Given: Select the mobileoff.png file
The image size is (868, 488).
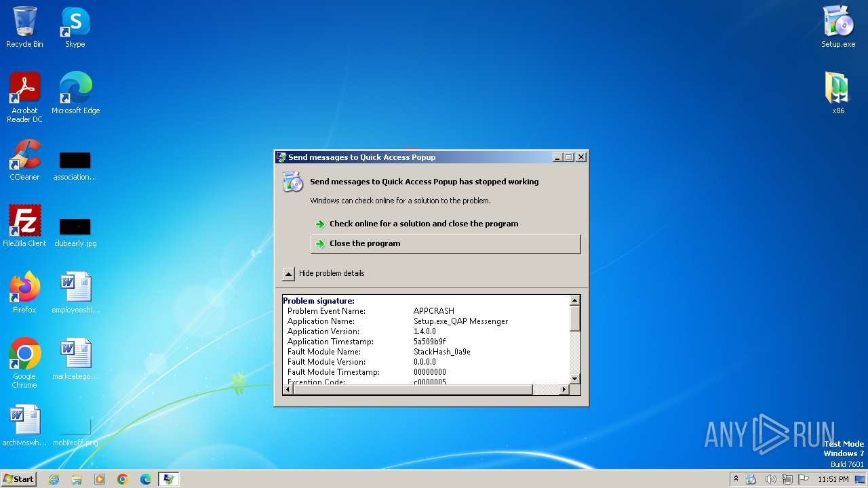Looking at the screenshot, I should pyautogui.click(x=75, y=432).
